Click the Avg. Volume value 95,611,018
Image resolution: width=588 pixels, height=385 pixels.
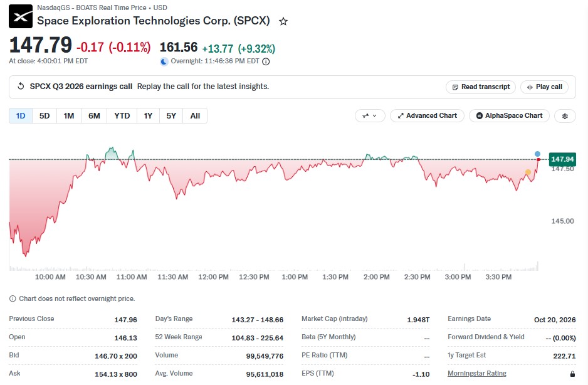tap(265, 374)
